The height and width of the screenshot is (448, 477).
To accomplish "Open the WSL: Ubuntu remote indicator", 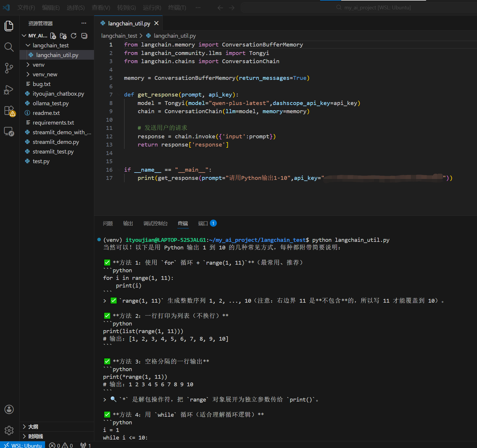I will [x=23, y=445].
